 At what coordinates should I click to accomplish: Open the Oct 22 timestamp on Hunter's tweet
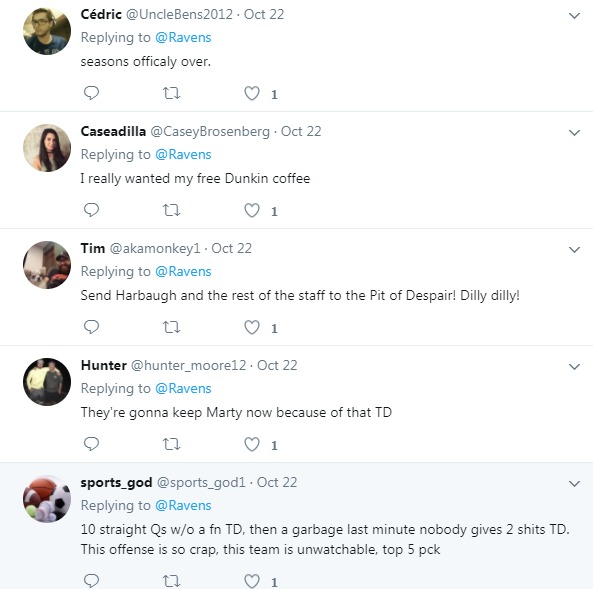277,365
